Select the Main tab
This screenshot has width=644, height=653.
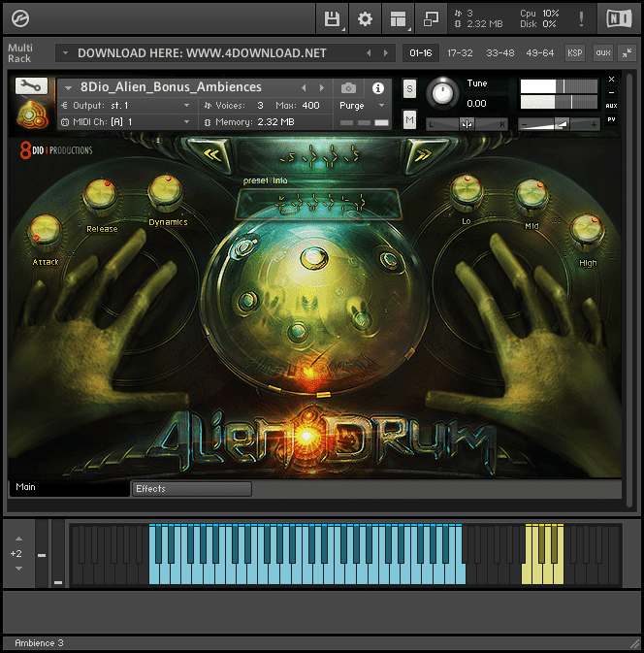point(69,487)
